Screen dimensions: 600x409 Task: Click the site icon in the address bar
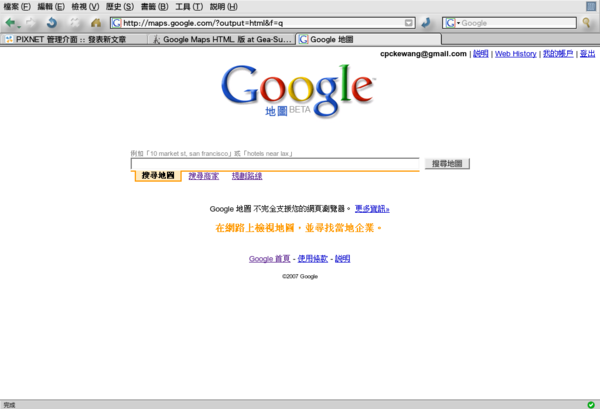coord(116,23)
